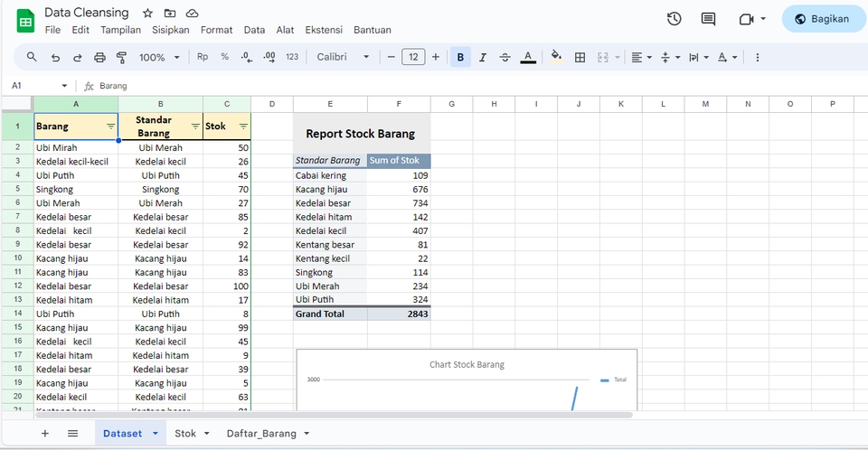
Task: Open the Sisipkan menu
Action: point(171,30)
